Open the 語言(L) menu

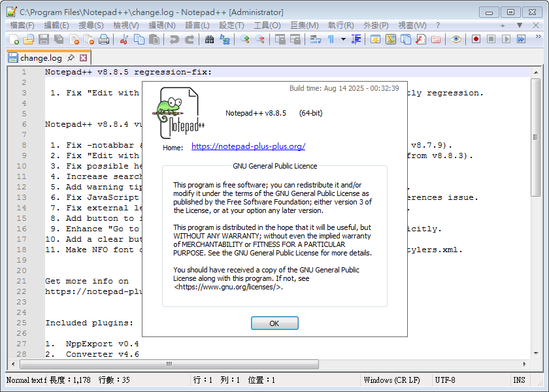[x=197, y=25]
